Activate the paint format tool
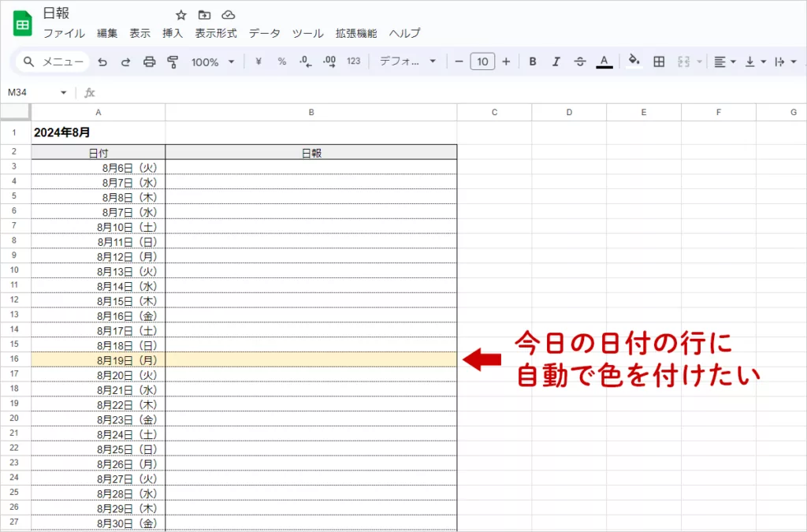Viewport: 807px width, 532px height. 173,61
